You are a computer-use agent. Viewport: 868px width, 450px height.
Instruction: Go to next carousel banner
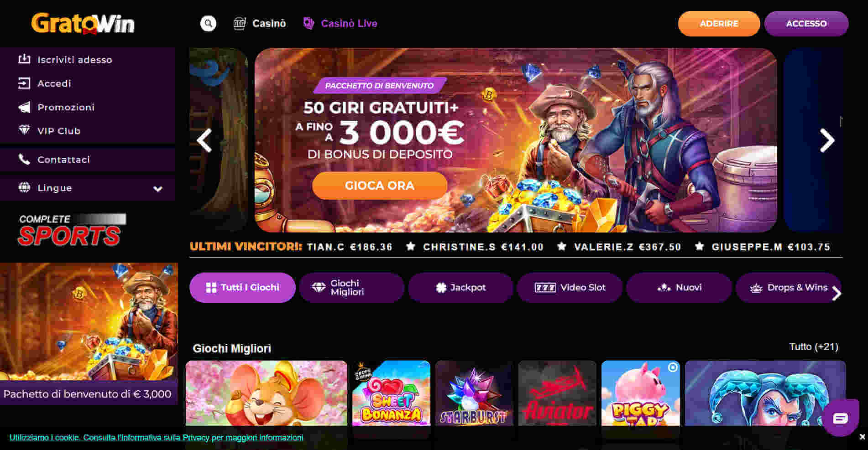(827, 140)
